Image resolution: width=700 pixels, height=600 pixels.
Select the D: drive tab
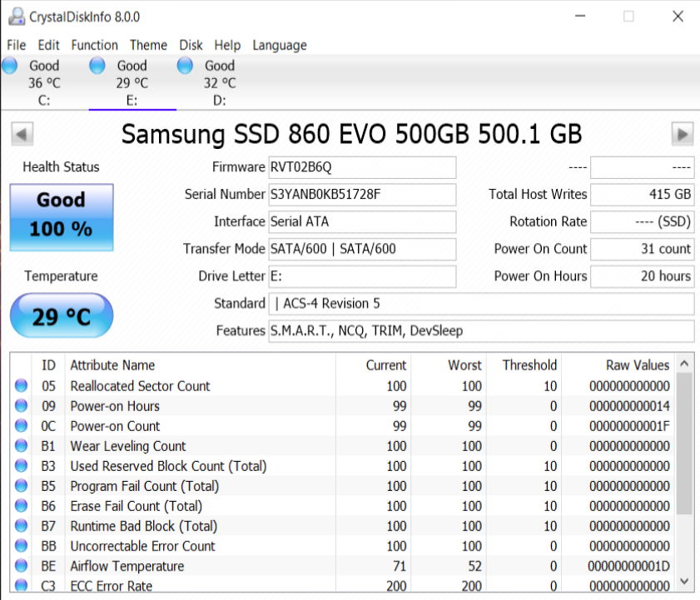click(220, 82)
